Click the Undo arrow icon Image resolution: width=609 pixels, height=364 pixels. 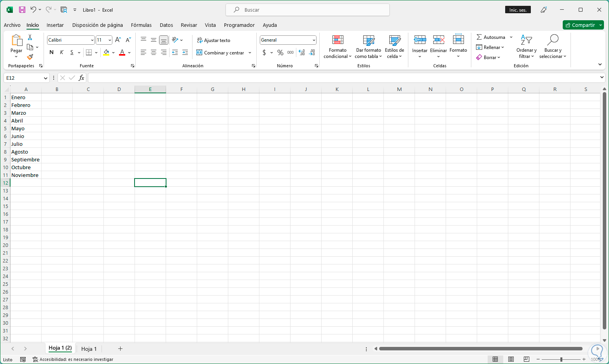pos(33,10)
